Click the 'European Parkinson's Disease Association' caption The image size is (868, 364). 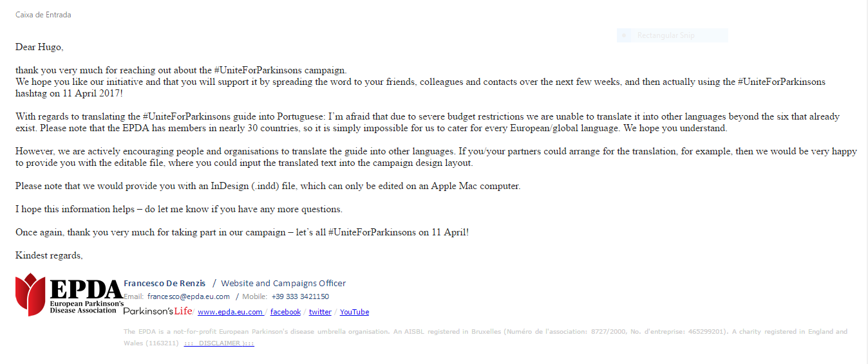(86, 307)
